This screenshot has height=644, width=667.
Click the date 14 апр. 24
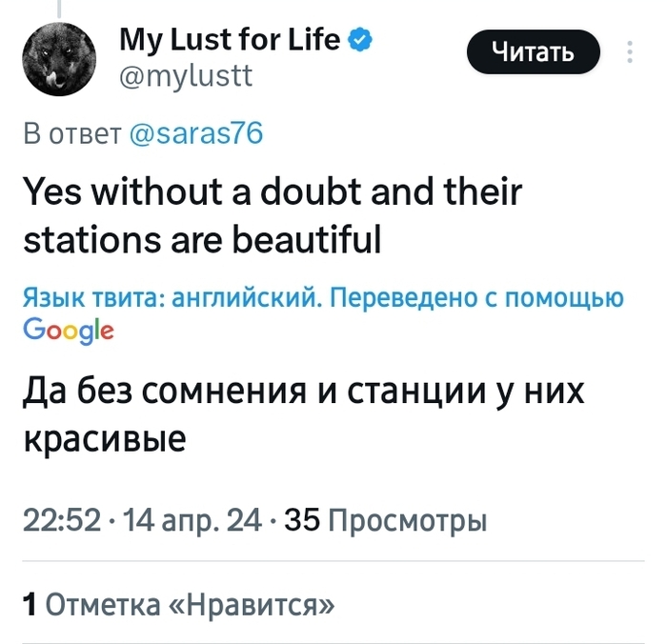point(187,520)
